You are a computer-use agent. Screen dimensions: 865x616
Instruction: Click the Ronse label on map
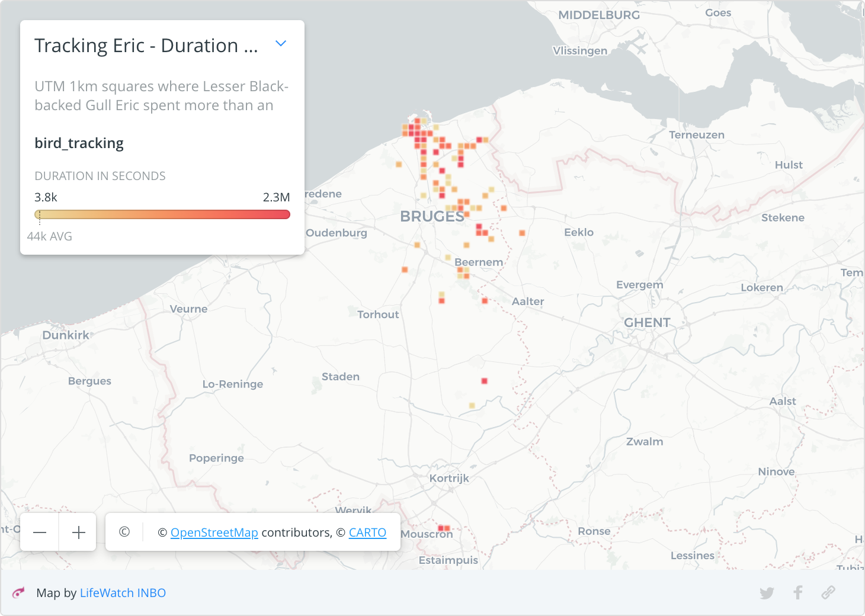(594, 531)
